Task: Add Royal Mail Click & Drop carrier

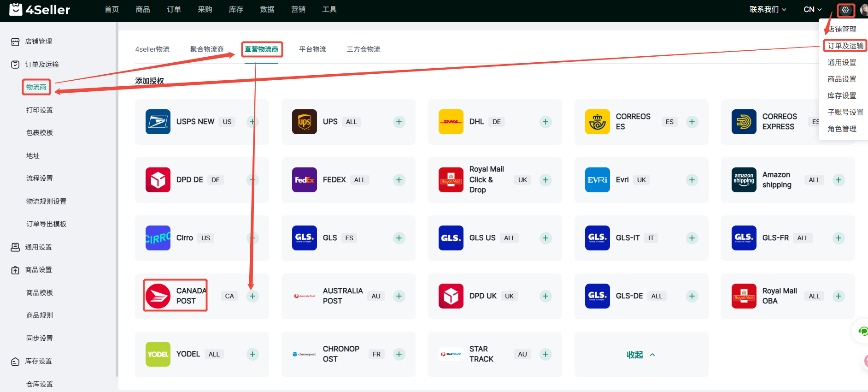Action: (545, 180)
